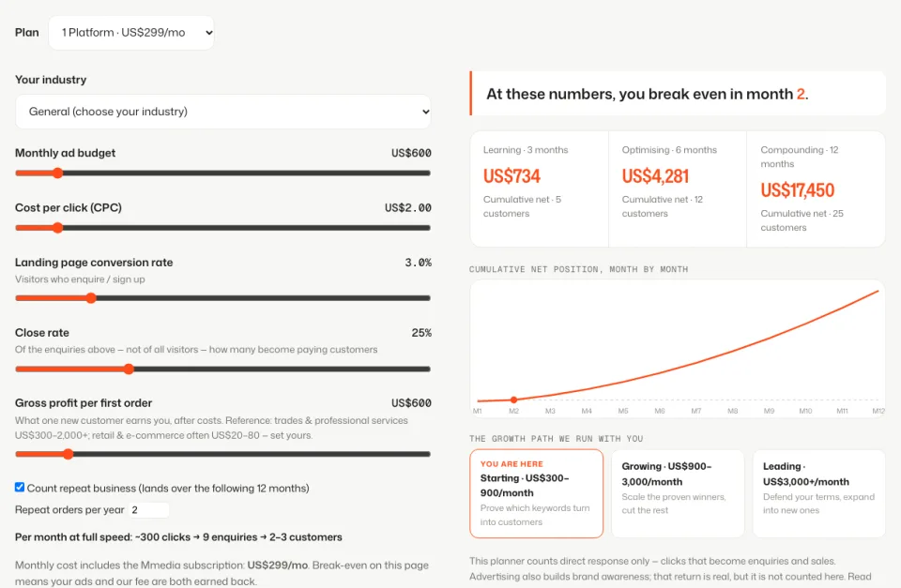The height and width of the screenshot is (588, 901).
Task: Click the Close rate value 25%
Action: point(421,333)
